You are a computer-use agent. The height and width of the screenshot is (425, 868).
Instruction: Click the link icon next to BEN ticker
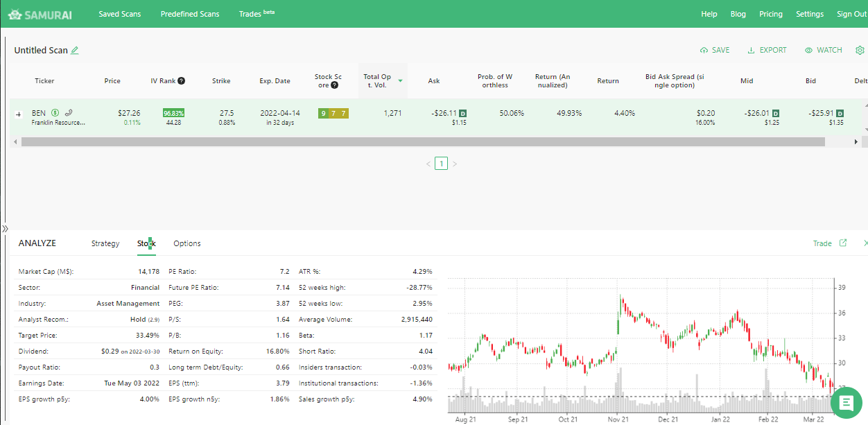click(x=69, y=113)
